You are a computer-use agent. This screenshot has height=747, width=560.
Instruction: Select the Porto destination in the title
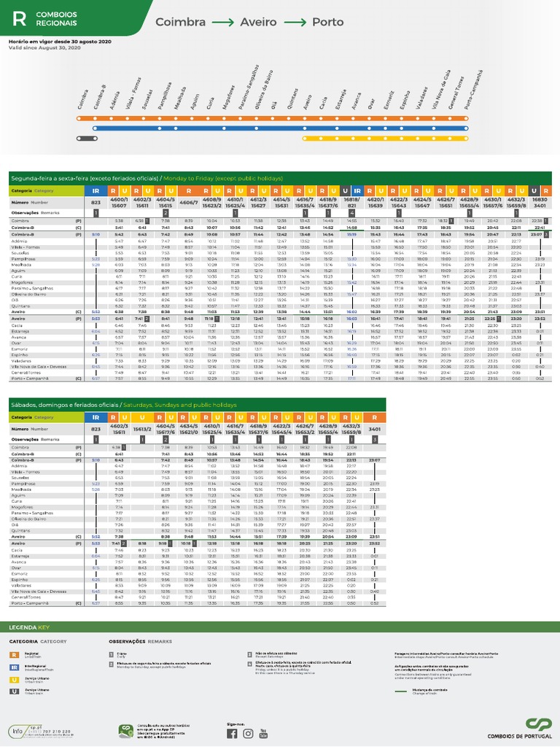(x=327, y=22)
